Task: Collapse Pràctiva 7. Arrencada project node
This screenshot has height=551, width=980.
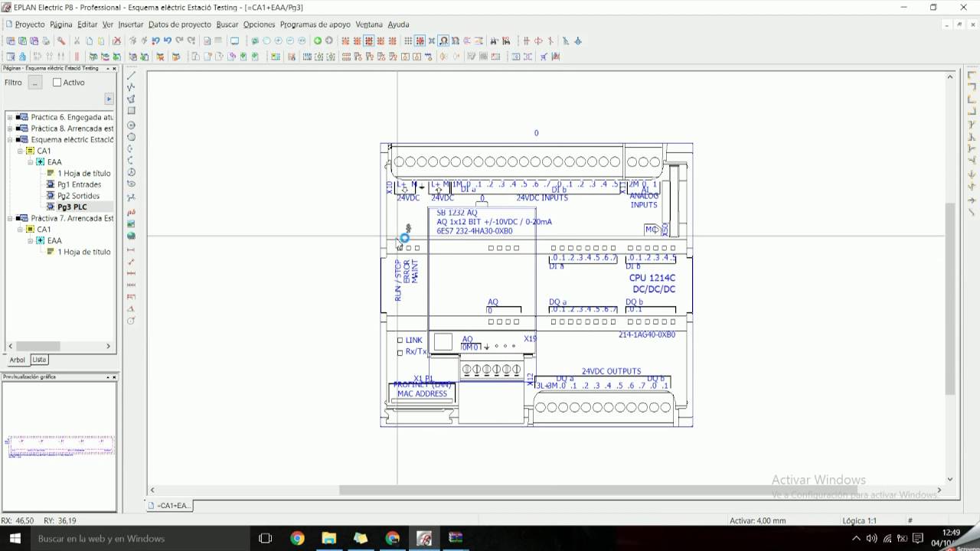Action: [x=10, y=218]
